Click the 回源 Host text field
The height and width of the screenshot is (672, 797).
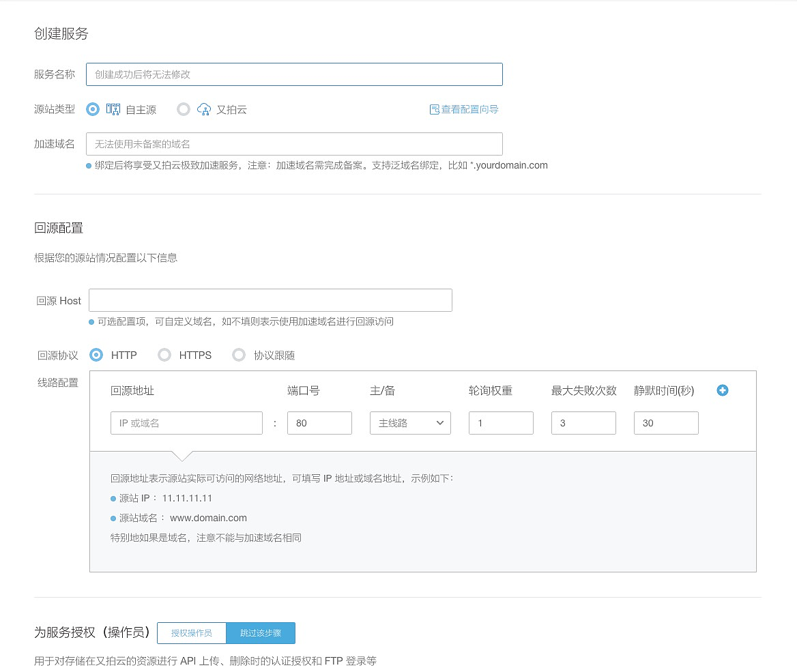[270, 300]
